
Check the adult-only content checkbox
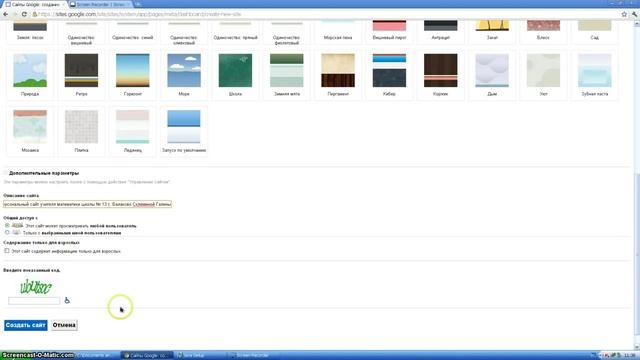[7, 251]
